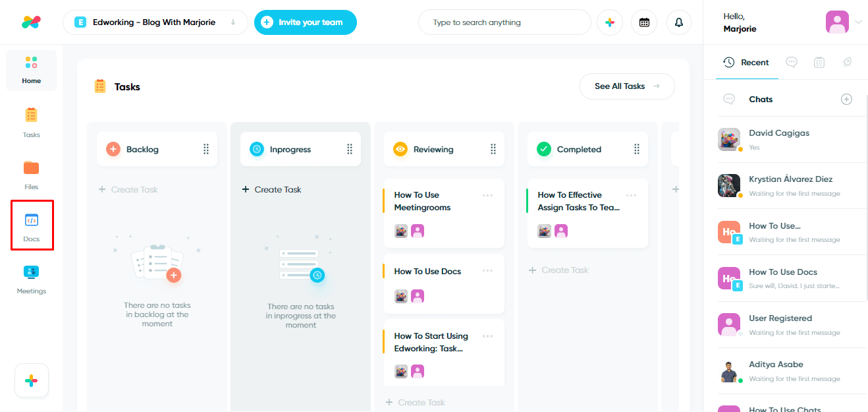Add new chat with plus icon

point(847,100)
